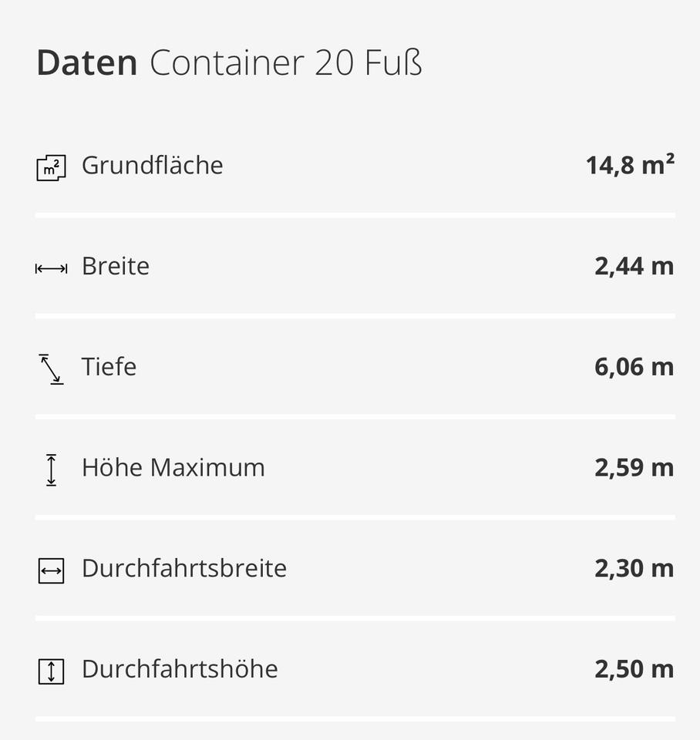
Task: Click the 2,30 m clearance width value
Action: click(634, 568)
